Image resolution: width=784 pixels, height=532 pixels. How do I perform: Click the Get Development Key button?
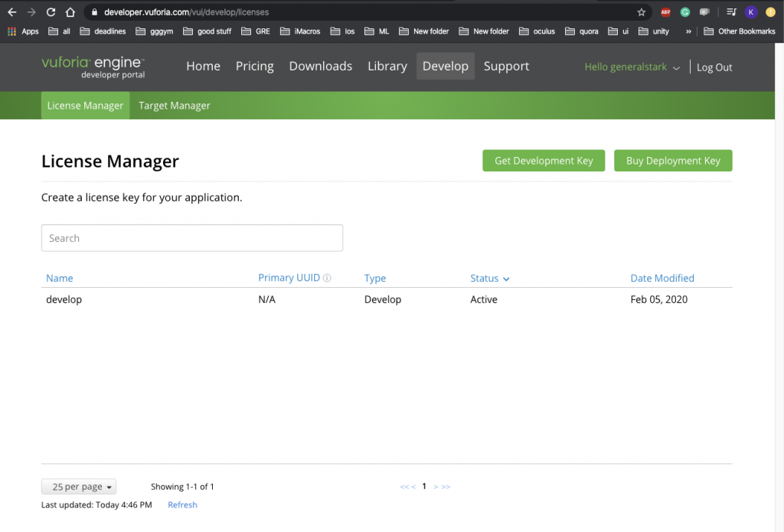tap(544, 161)
